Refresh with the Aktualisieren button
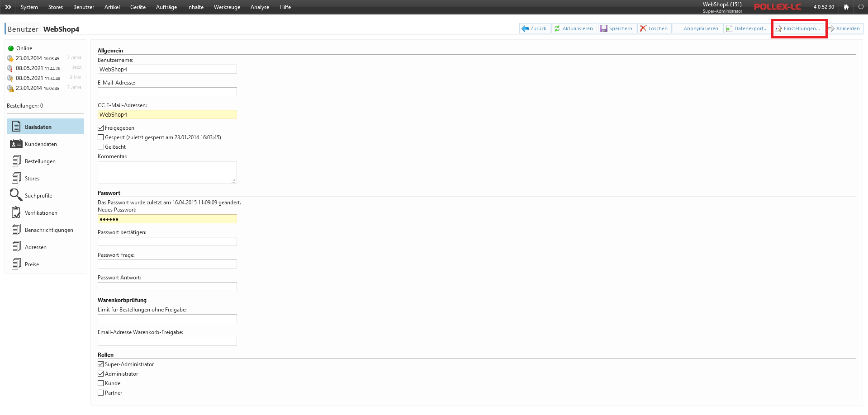Screen dimensions: 868x415 point(574,28)
